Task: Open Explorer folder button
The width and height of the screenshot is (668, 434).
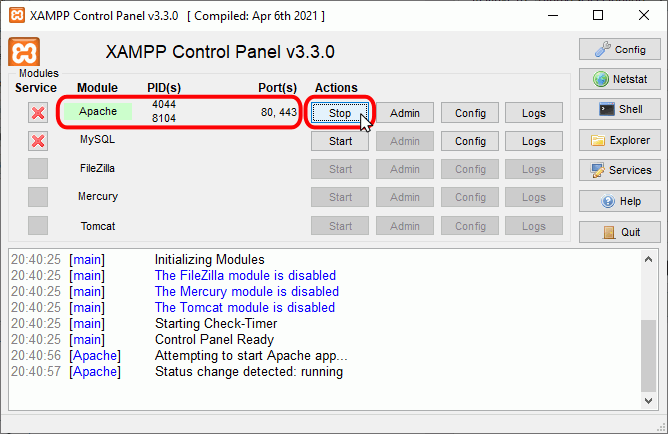Action: pos(619,140)
